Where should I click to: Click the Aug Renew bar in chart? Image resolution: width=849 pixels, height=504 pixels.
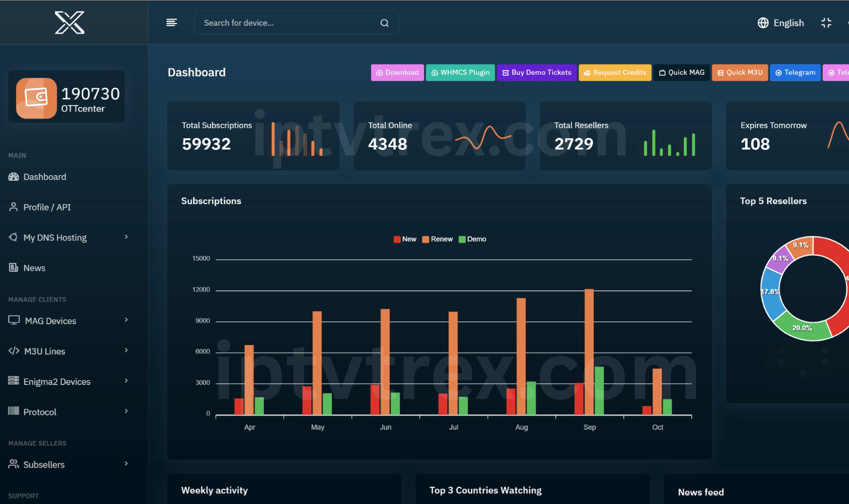point(521,357)
